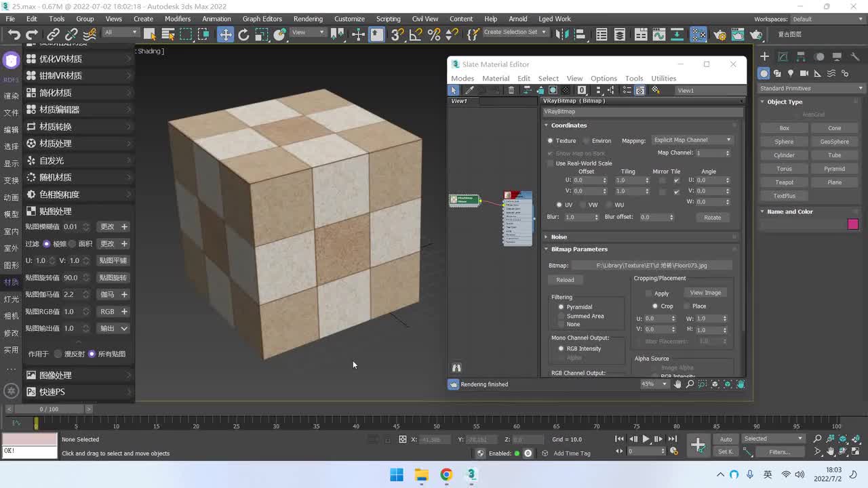Enable the Use Real-World Scale checkbox
Screen dimensions: 868x488
[x=551, y=163]
